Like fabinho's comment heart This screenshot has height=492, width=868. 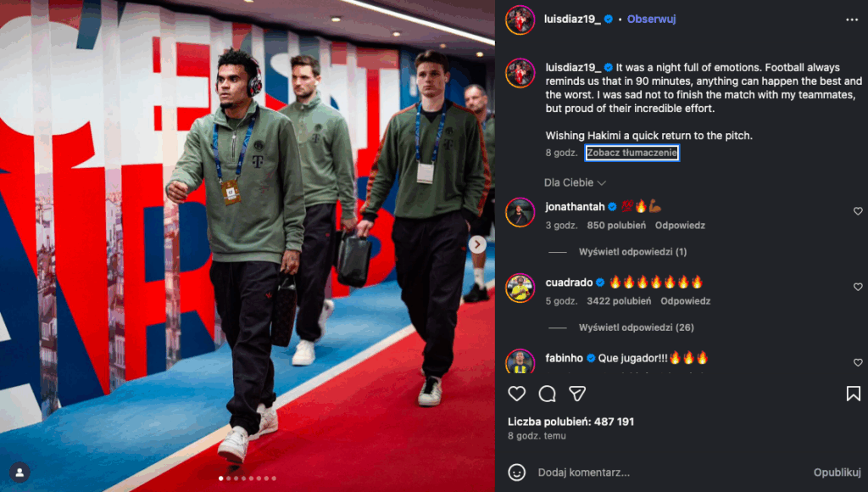tap(858, 362)
